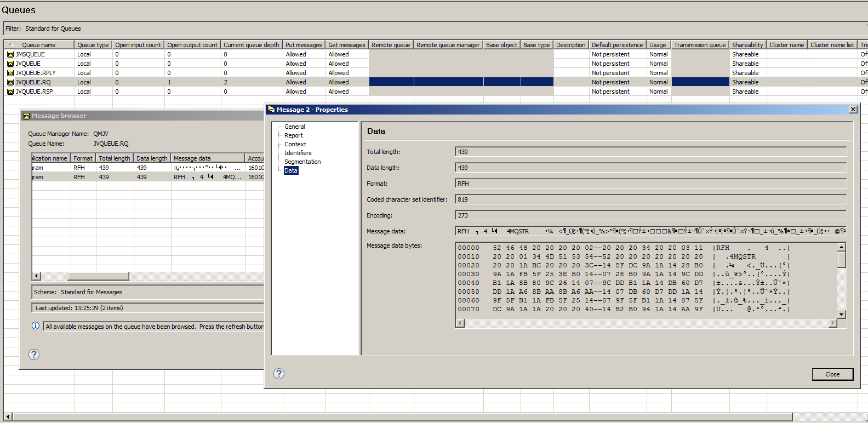868x423 pixels.
Task: Click the JVQUEUE.RSP queue icon
Action: point(10,92)
